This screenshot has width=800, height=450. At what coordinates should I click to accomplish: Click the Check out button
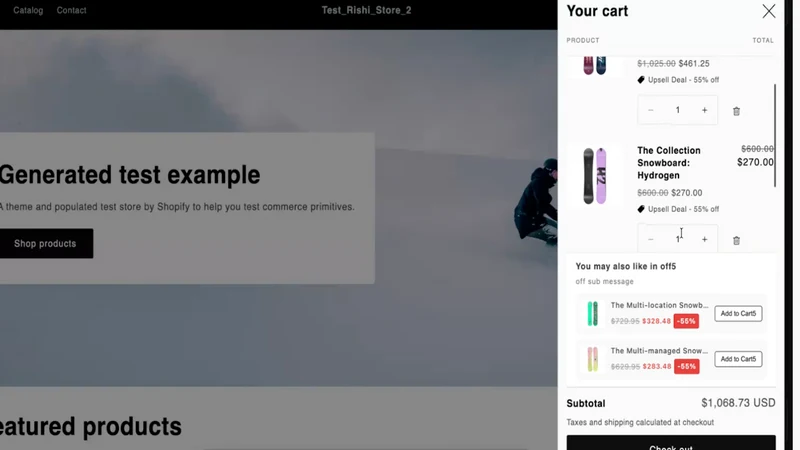tap(671, 443)
